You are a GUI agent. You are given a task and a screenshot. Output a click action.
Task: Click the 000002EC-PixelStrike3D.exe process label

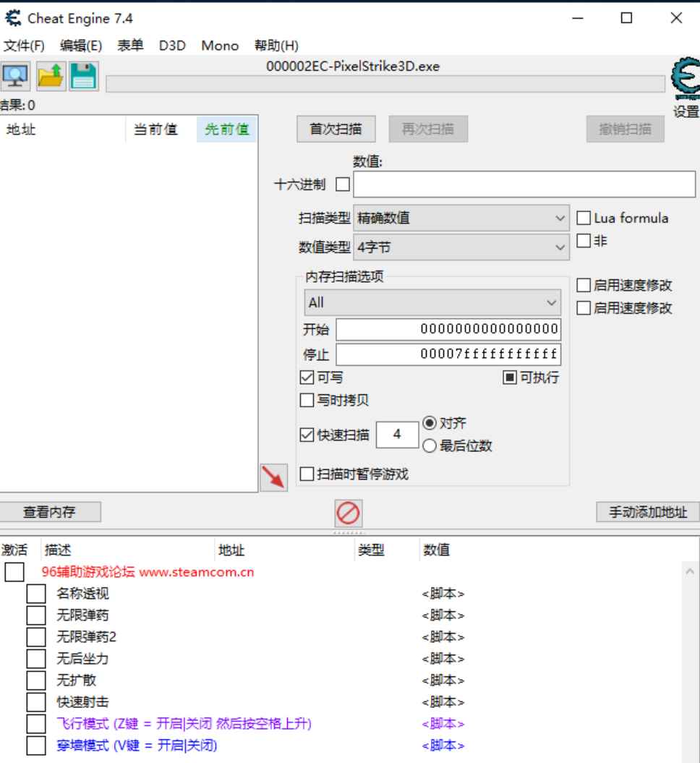click(x=353, y=67)
